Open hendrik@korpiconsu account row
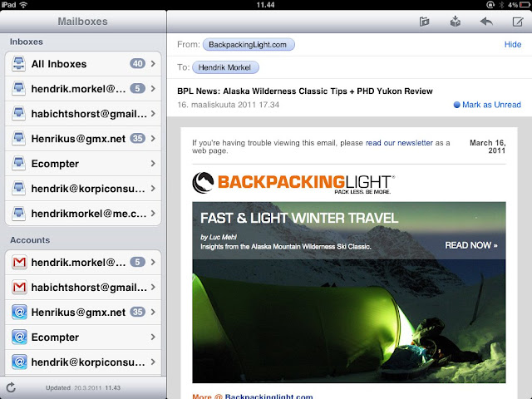 point(83,362)
